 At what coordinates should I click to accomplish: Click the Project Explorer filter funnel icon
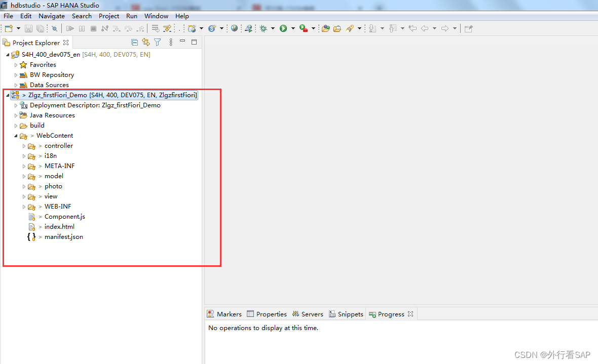coord(158,43)
